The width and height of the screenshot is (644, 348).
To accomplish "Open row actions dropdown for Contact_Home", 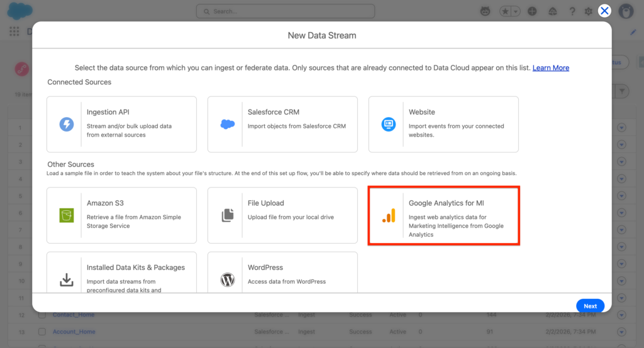I will [x=622, y=315].
